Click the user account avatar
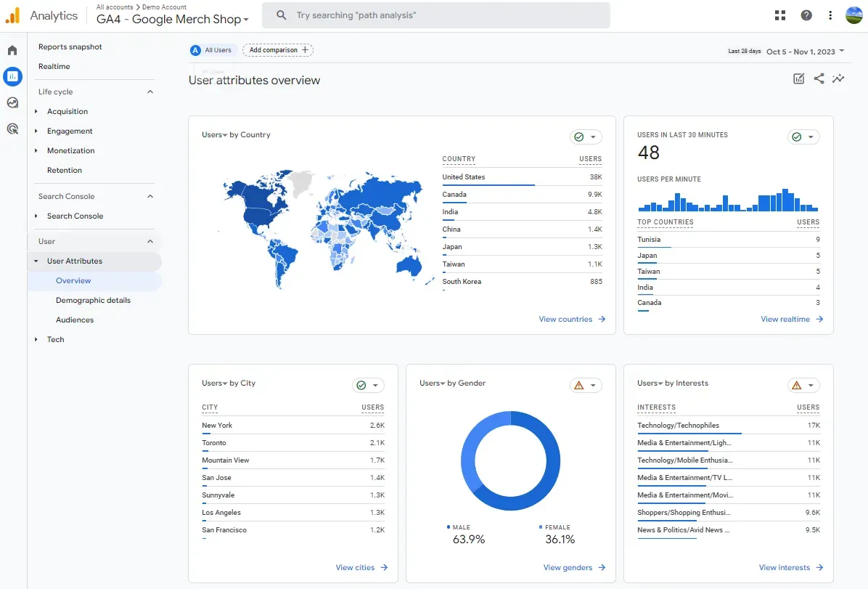The height and width of the screenshot is (589, 868). (854, 15)
